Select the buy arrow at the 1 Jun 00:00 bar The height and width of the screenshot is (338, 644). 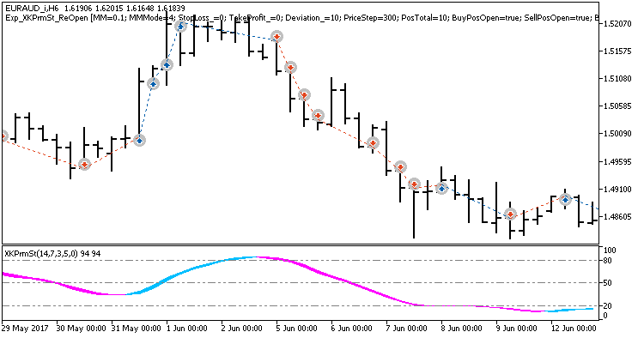[167, 64]
